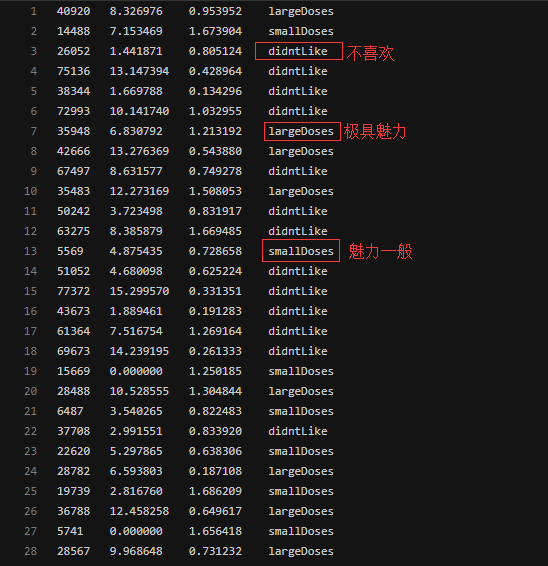Screen dimensions: 548x566
Task: Click 36788 on line 26
Action: 74,511
